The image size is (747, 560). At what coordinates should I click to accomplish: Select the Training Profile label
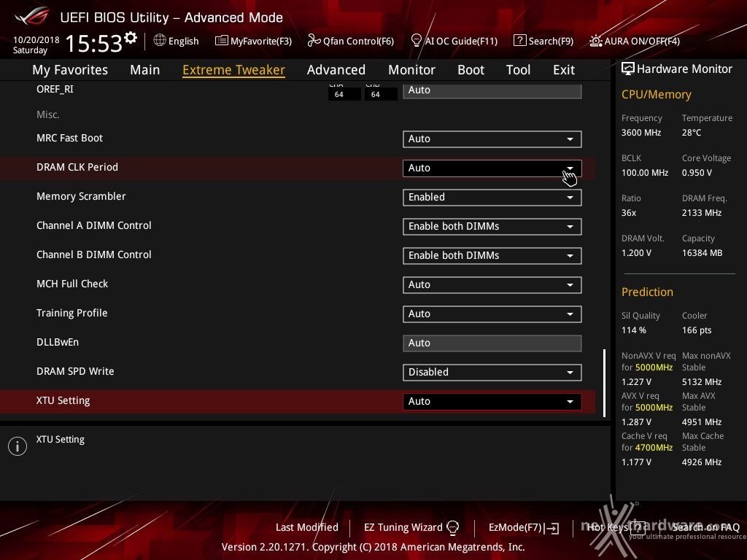point(72,313)
